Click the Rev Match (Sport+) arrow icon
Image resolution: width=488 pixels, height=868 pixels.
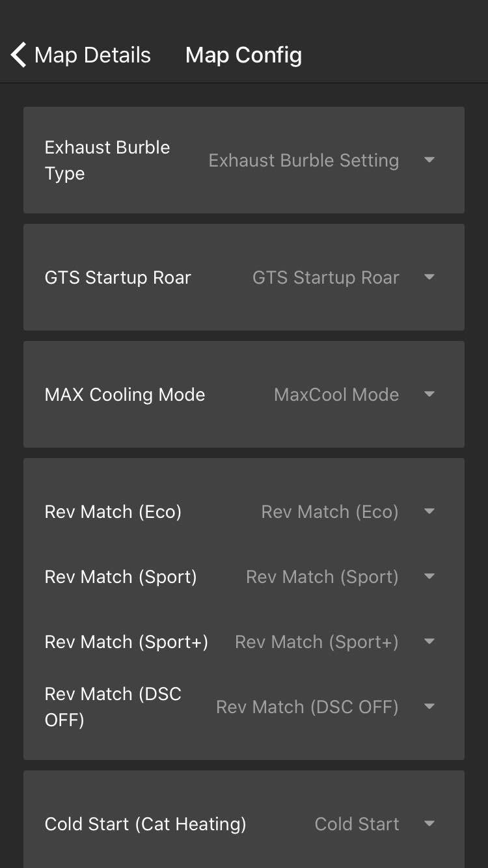(429, 642)
